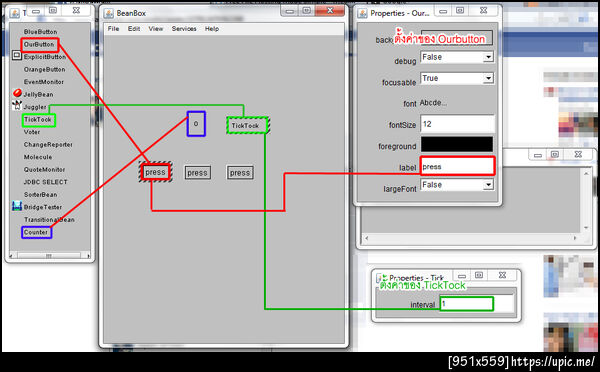
Task: Click the Java icon in BeanBox title bar
Action: click(109, 13)
